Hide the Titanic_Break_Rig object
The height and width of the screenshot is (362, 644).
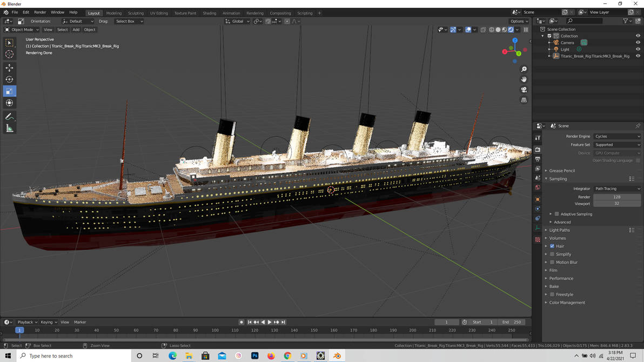click(x=638, y=56)
